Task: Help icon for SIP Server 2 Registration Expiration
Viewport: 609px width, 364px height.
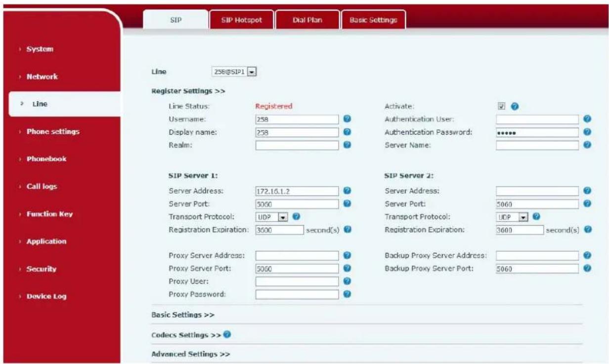Action: [587, 230]
